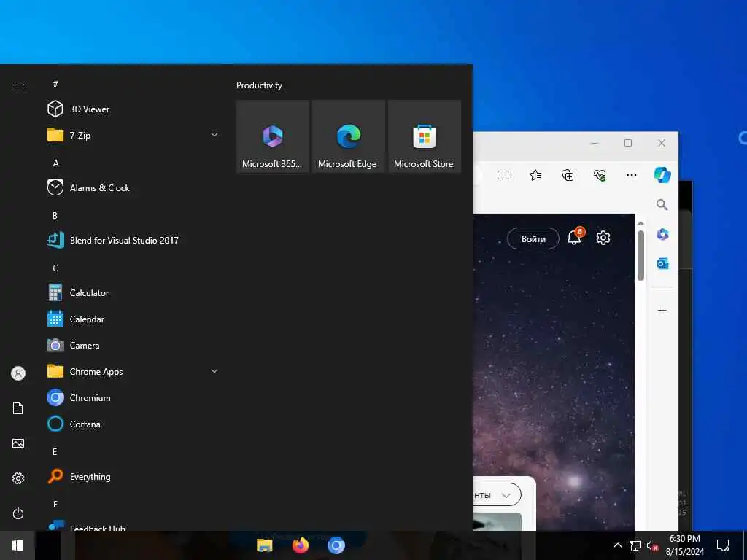Open Edge Collections icon
Screen dimensions: 747x560
coord(568,175)
